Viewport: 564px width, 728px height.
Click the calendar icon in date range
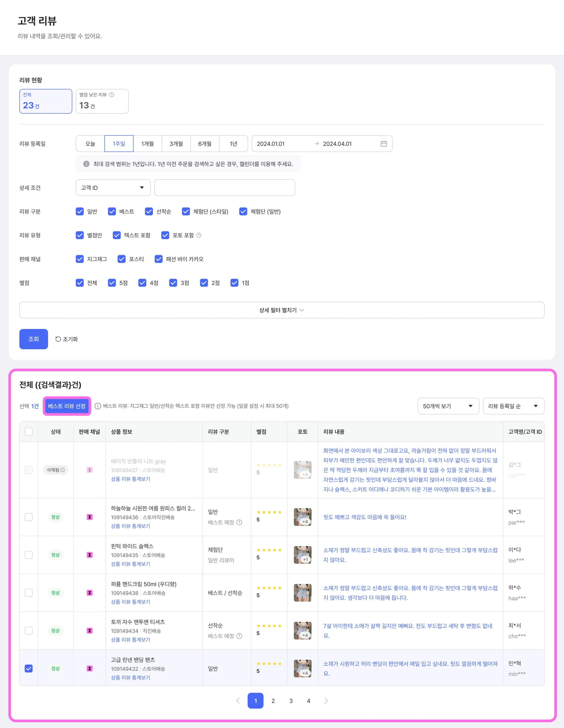coord(384,144)
